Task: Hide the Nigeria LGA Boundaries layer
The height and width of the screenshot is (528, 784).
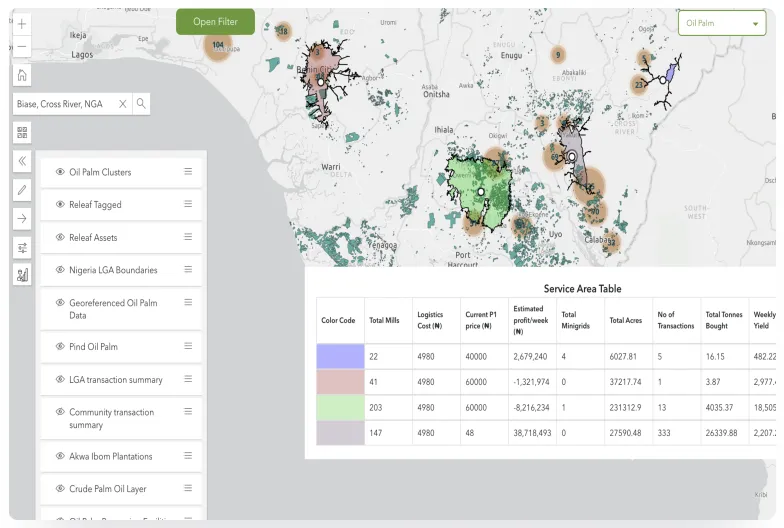Action: pos(60,270)
